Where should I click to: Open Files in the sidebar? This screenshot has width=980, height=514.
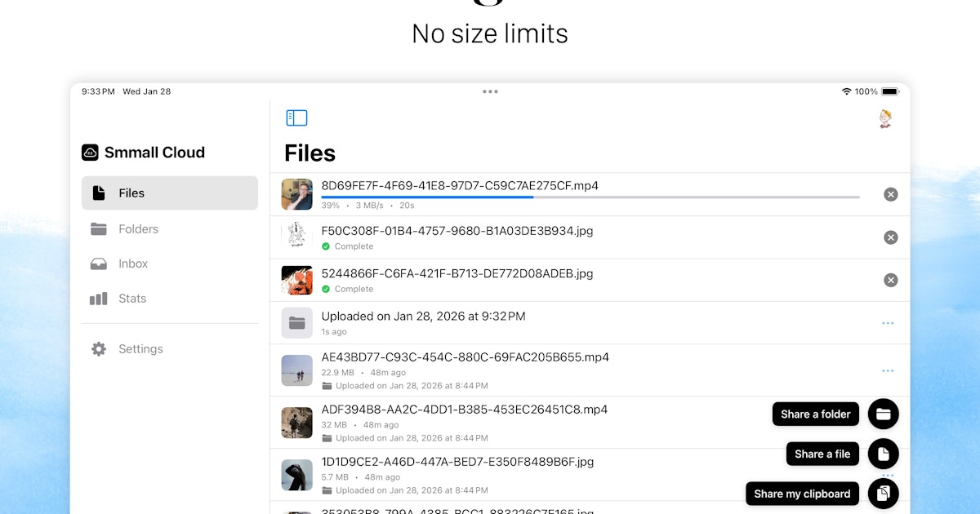170,193
